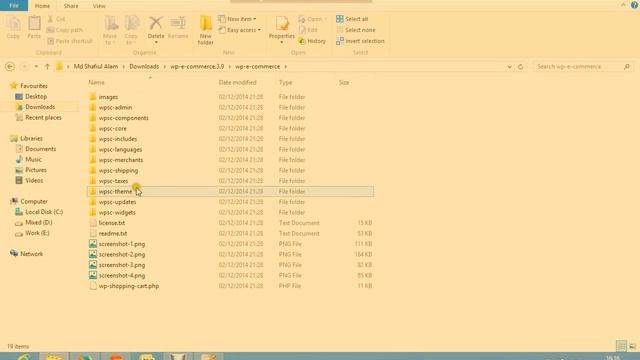Click the History ribbon icon

tap(313, 41)
